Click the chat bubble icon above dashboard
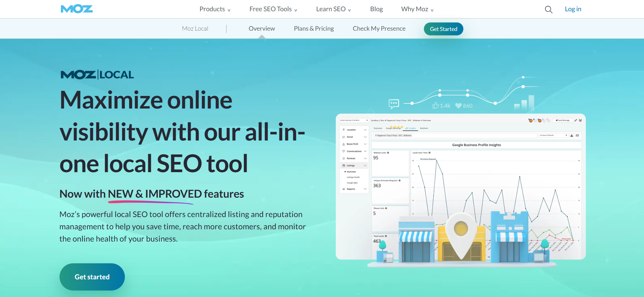Image resolution: width=644 pixels, height=297 pixels. pyautogui.click(x=394, y=104)
